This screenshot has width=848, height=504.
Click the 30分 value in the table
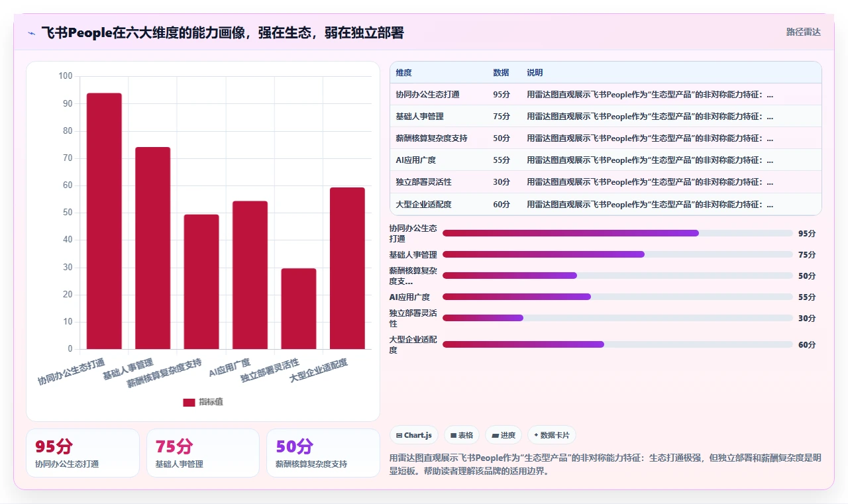point(502,182)
